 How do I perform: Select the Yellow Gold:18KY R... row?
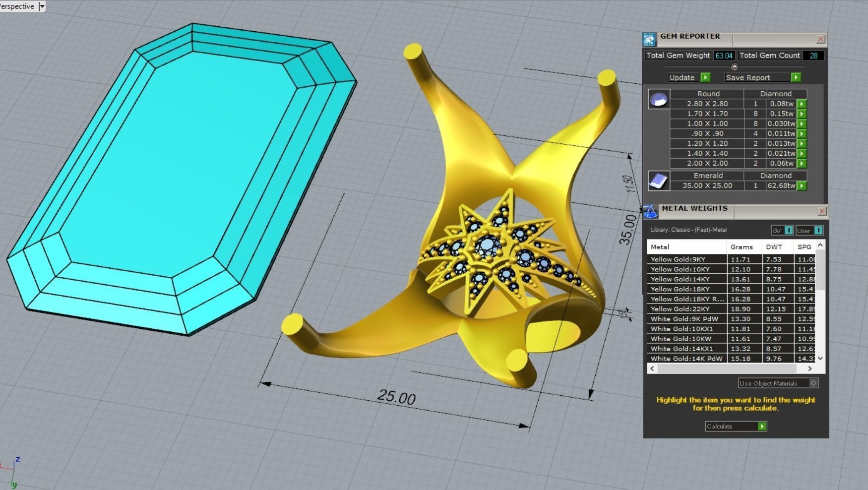coord(731,299)
